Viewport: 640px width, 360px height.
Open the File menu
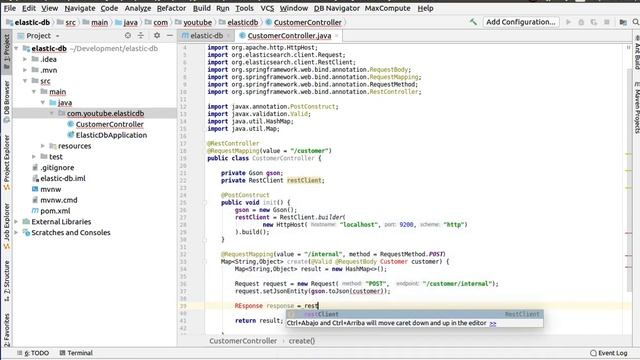9,8
